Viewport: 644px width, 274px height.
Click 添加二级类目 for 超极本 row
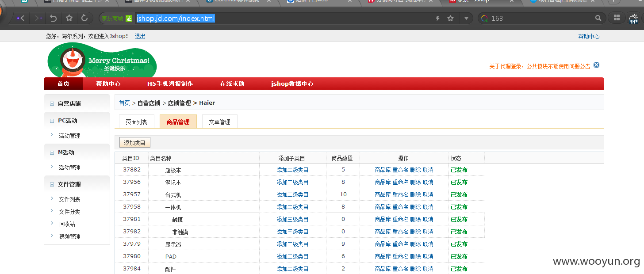click(x=292, y=170)
